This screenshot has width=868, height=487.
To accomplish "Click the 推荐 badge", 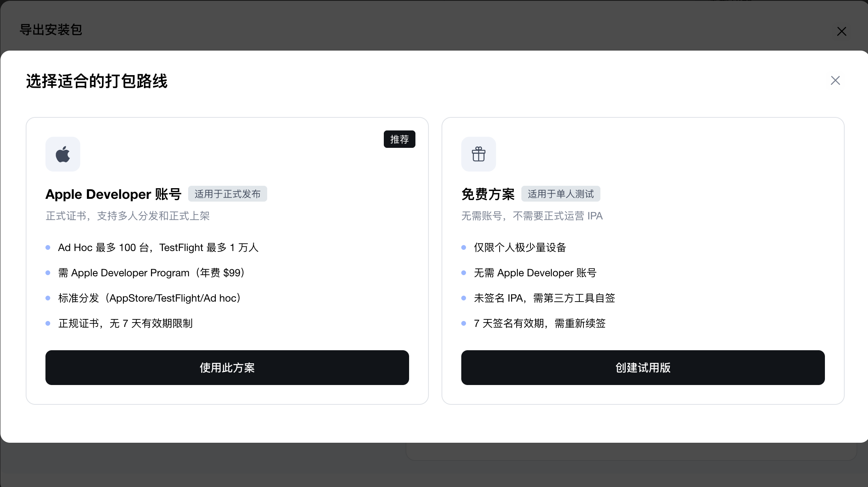I will point(400,139).
